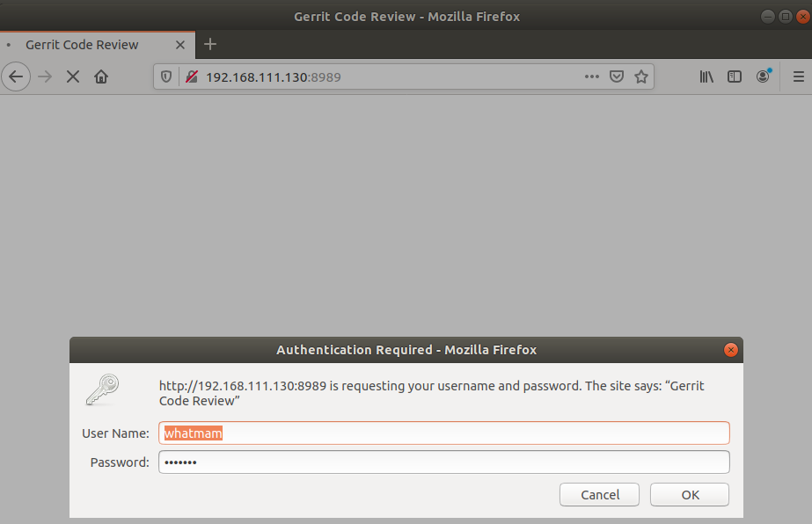Confirm login with OK button
This screenshot has width=812, height=524.
tap(690, 494)
